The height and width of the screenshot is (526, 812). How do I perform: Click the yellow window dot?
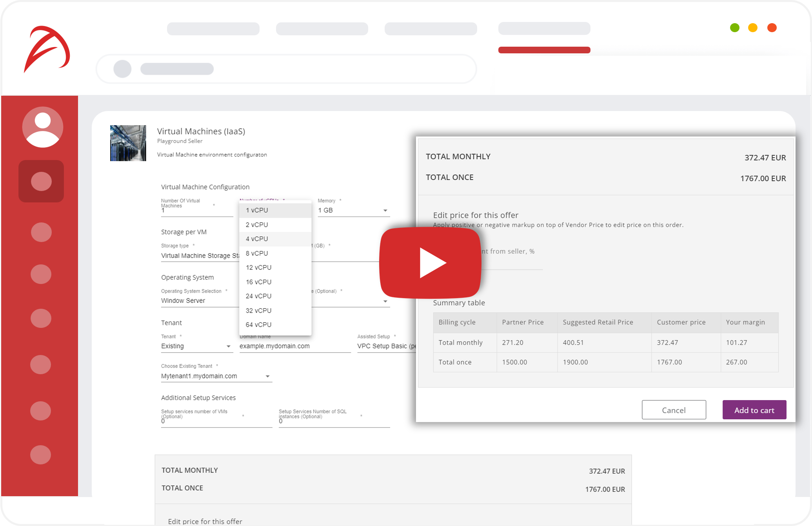pyautogui.click(x=752, y=27)
